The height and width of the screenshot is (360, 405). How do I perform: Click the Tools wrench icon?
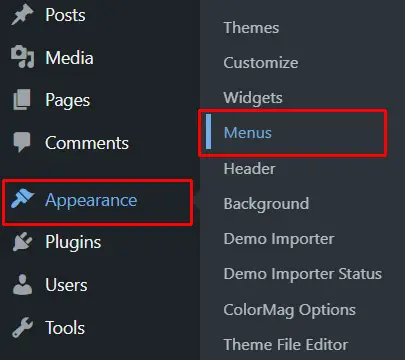22,327
